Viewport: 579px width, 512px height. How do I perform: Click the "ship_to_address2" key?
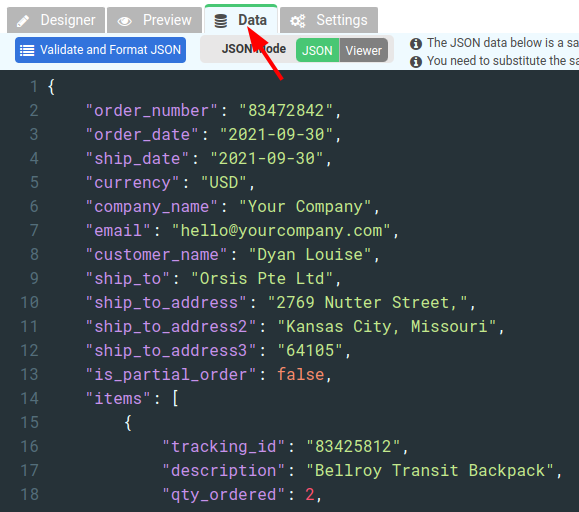(171, 326)
